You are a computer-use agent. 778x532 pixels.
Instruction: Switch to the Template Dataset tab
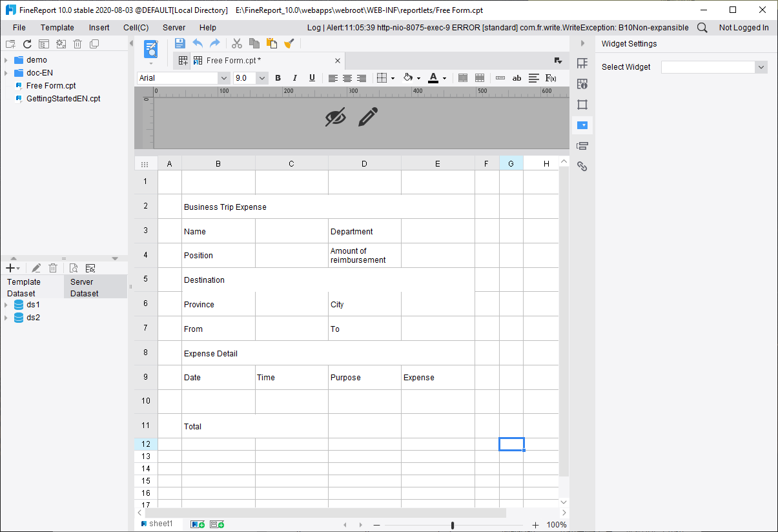[x=32, y=287]
